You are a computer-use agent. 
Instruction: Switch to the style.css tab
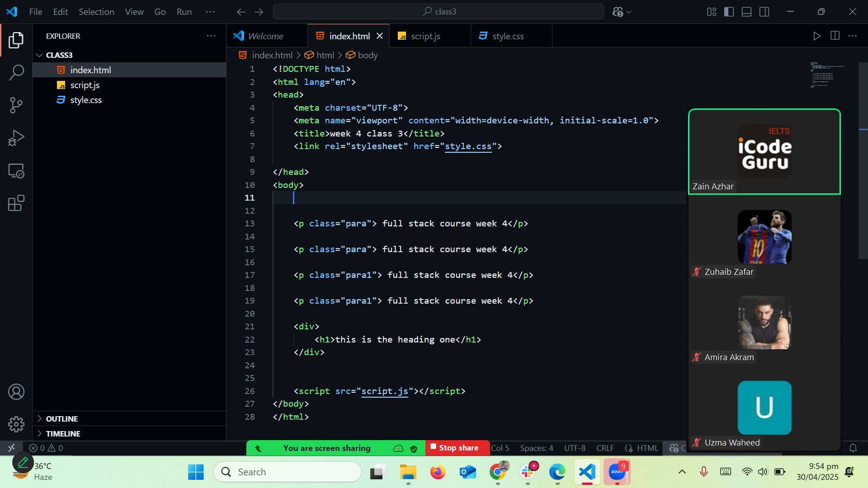point(508,36)
